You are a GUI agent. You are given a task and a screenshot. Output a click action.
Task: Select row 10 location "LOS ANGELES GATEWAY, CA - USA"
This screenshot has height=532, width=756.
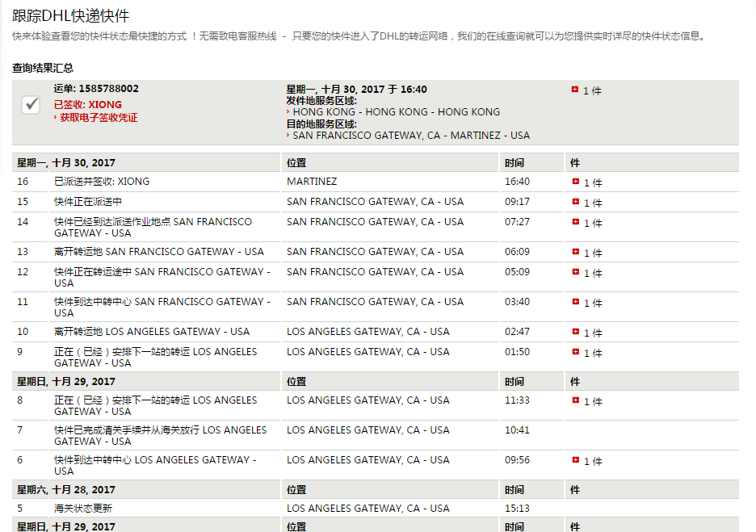367,332
